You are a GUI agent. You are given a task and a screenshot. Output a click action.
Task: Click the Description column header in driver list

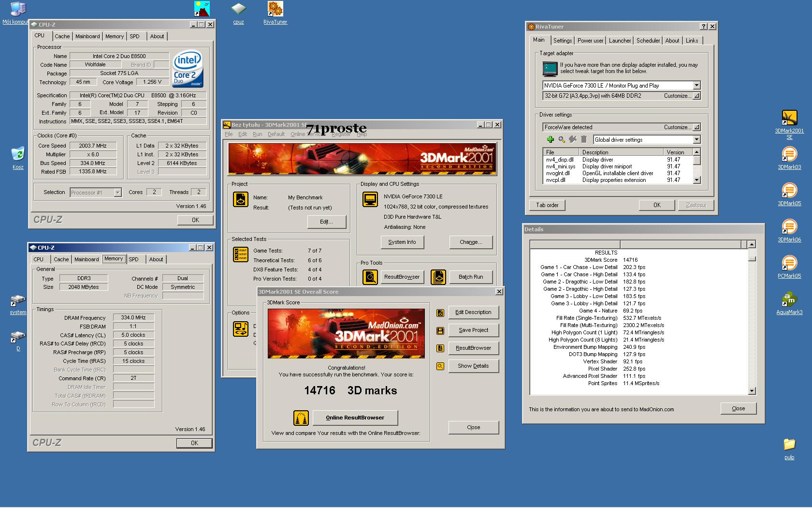pyautogui.click(x=621, y=152)
